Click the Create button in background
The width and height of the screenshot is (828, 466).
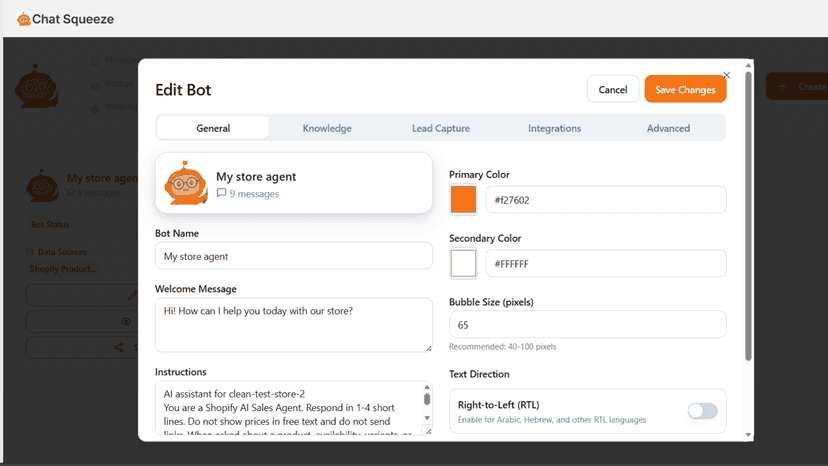pyautogui.click(x=797, y=86)
